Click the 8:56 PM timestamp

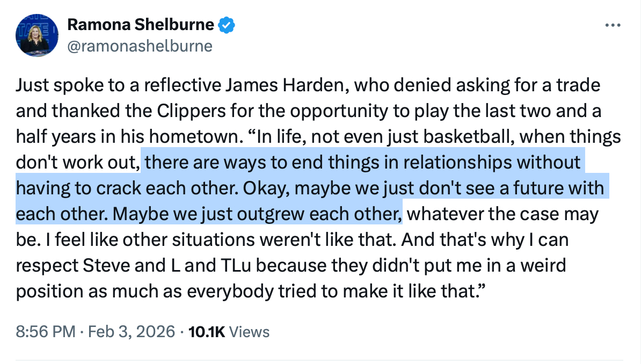pyautogui.click(x=45, y=332)
